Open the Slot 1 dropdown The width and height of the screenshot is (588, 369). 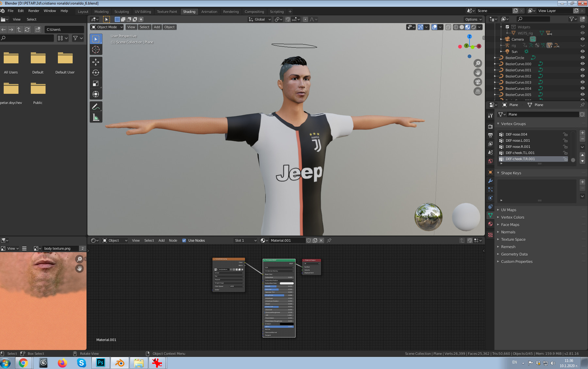pos(245,240)
